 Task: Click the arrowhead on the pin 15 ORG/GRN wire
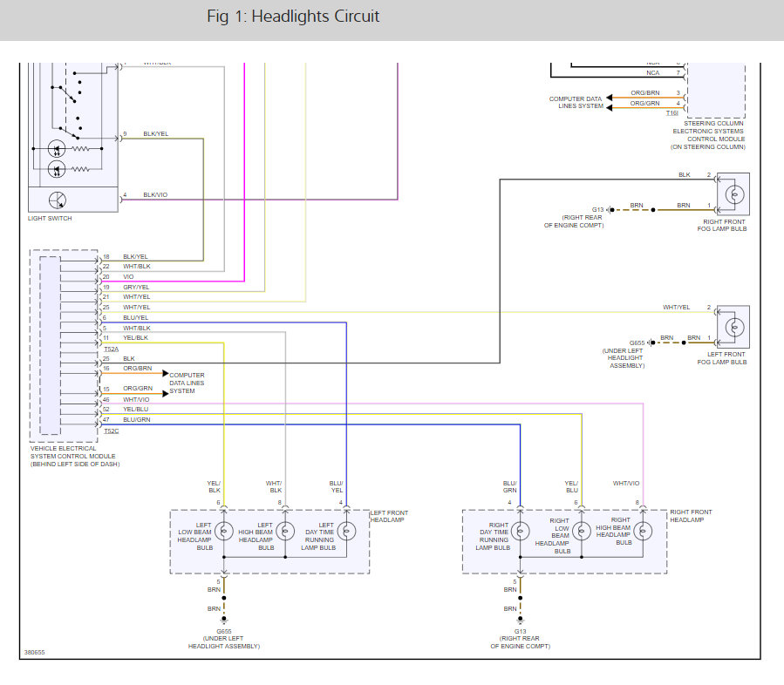166,394
